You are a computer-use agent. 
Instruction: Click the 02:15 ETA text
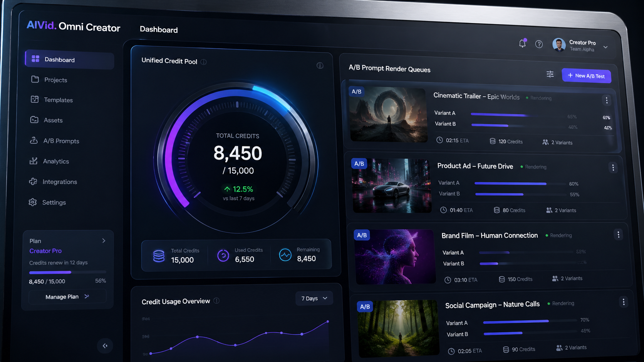coord(457,140)
